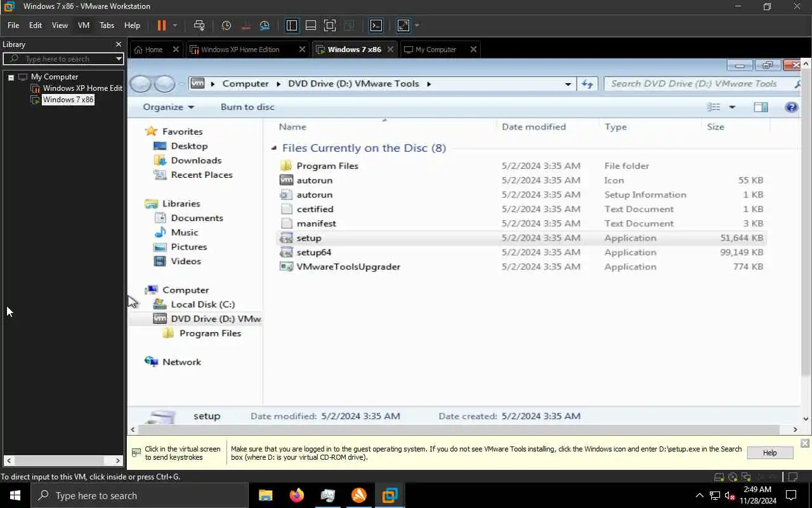Open the stretch display dropdown arrow
This screenshot has width=812, height=508.
tap(417, 26)
